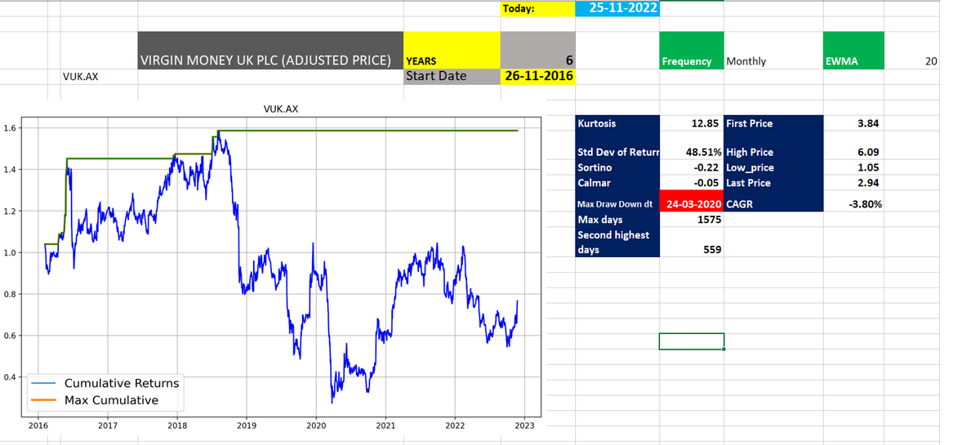The image size is (980, 445).
Task: Click the high price value 6.09
Action: click(x=853, y=152)
